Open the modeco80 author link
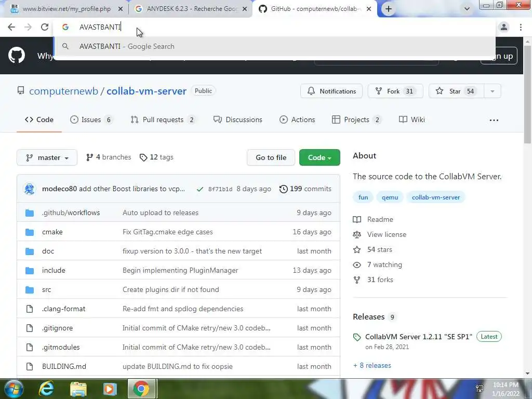Screen dimensions: 532x399 59,189
